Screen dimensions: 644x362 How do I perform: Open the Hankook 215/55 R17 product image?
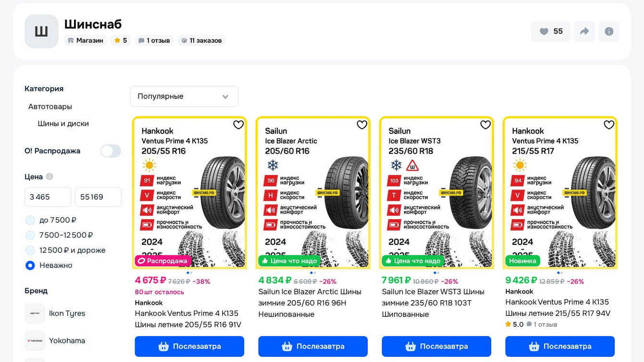point(560,192)
